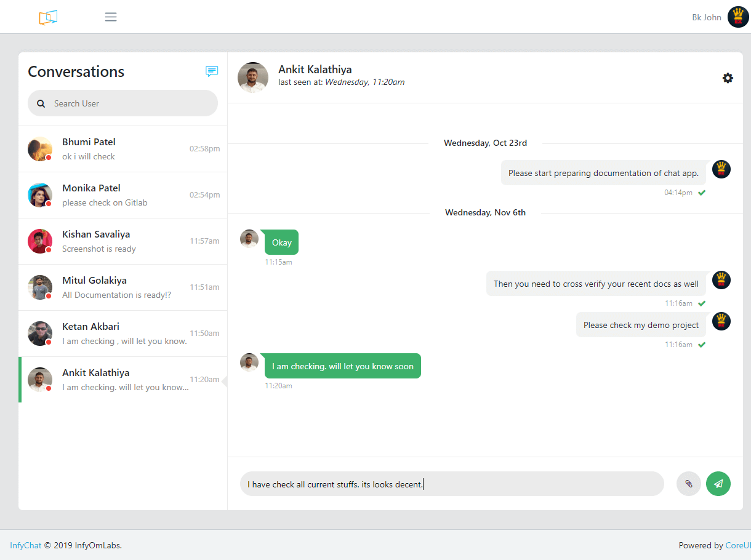Click the InfyChat footer link
Image resolution: width=751 pixels, height=560 pixels.
click(25, 545)
